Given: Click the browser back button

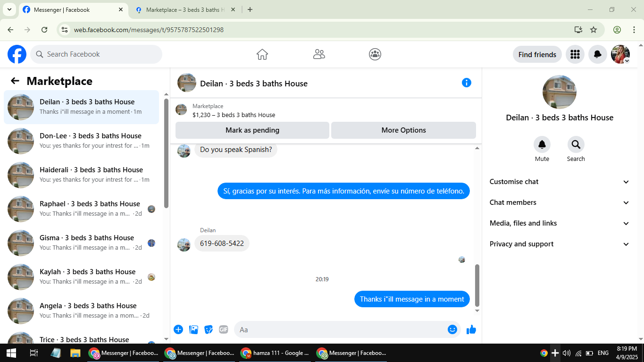Looking at the screenshot, I should point(10,30).
